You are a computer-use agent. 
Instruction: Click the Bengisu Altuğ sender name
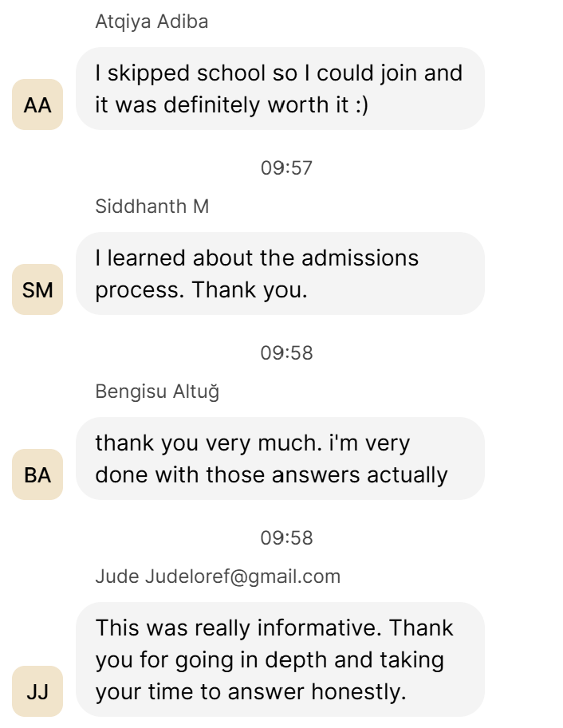(157, 392)
